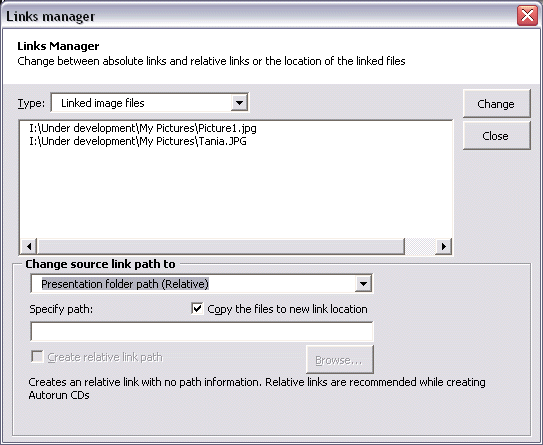This screenshot has height=445, width=543.
Task: Click Presentation folder path (Relative) field
Action: click(202, 284)
